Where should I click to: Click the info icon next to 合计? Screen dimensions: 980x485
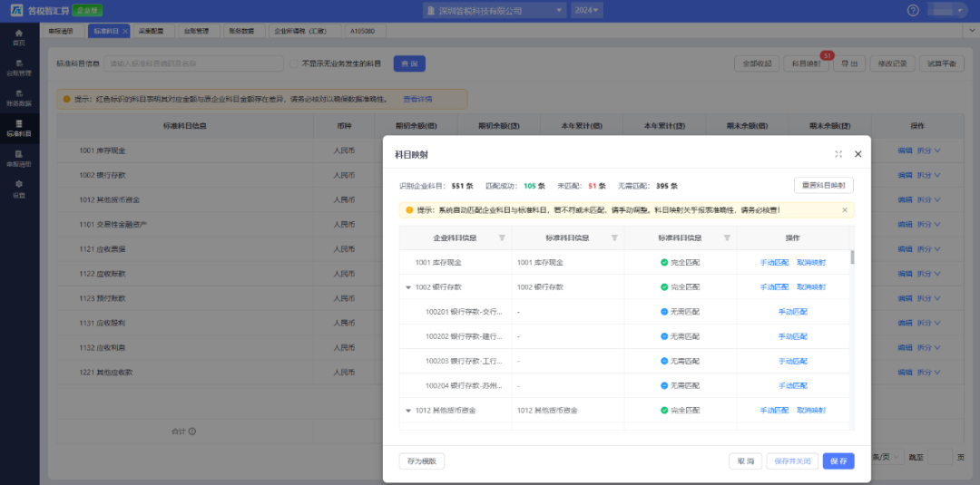(x=192, y=432)
